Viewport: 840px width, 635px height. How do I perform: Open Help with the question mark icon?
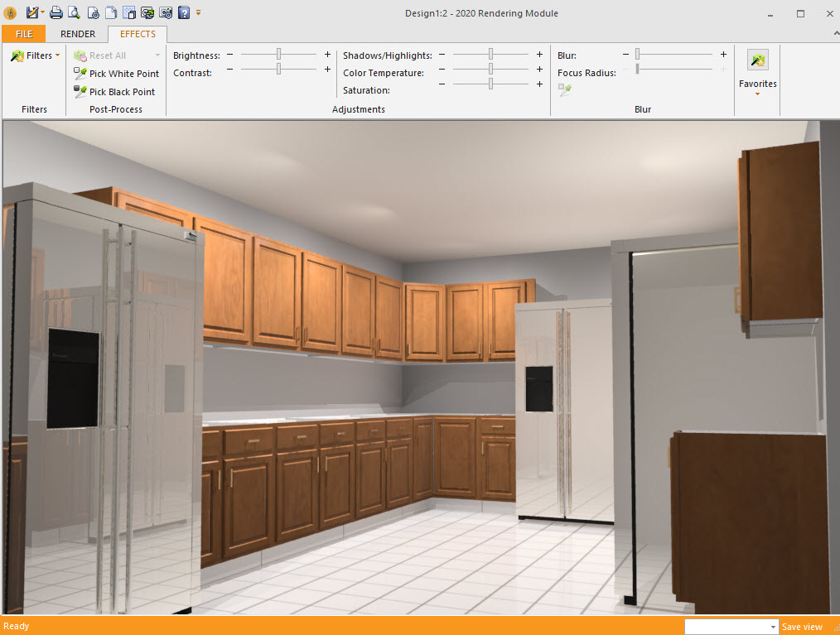[x=184, y=13]
